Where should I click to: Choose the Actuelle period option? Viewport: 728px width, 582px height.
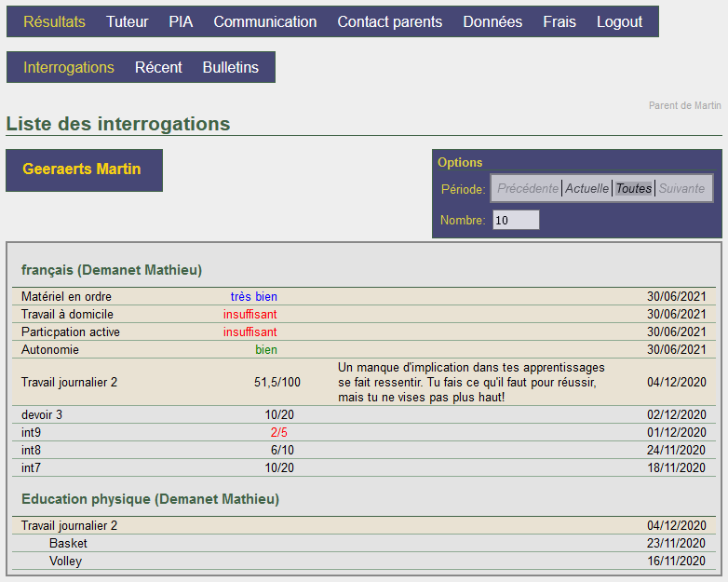click(586, 189)
